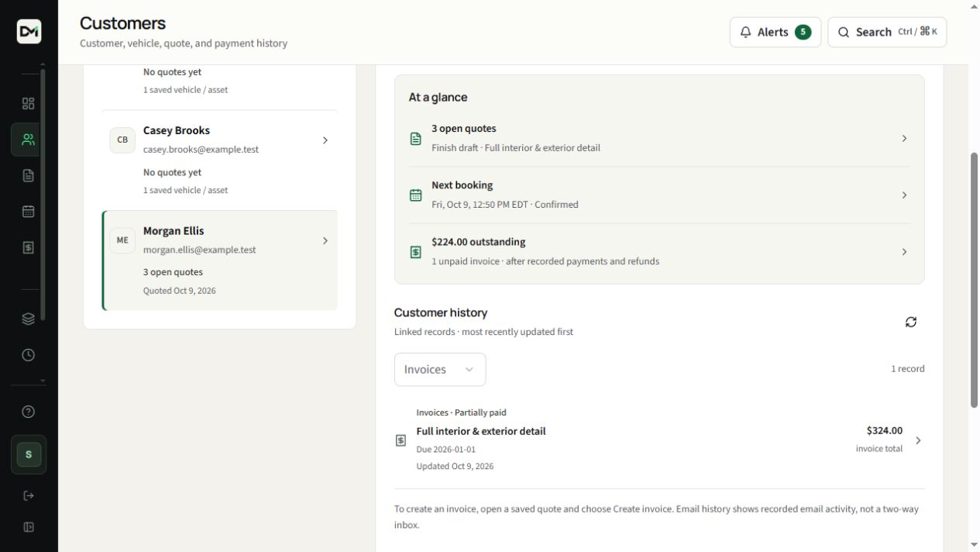Click the dollar icon beside $224.00 outstanding
This screenshot has width=980, height=552.
(x=416, y=252)
